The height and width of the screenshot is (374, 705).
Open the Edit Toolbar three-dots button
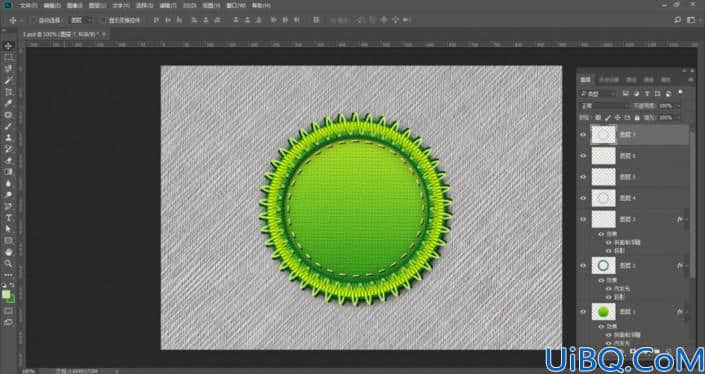point(9,275)
